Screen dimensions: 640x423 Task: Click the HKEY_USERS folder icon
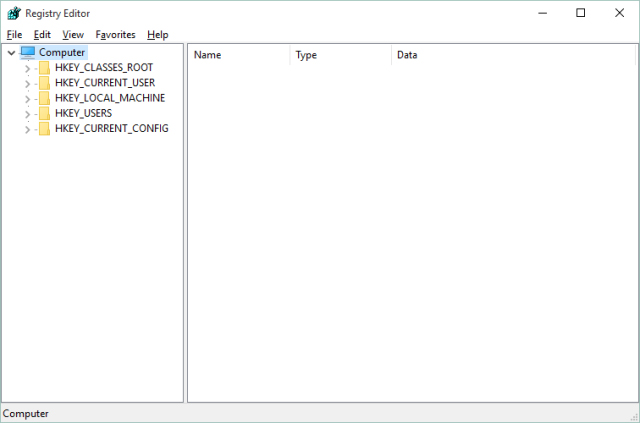[44, 114]
